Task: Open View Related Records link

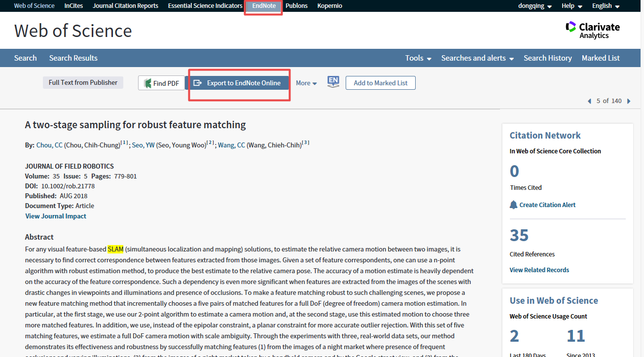Action: (539, 270)
